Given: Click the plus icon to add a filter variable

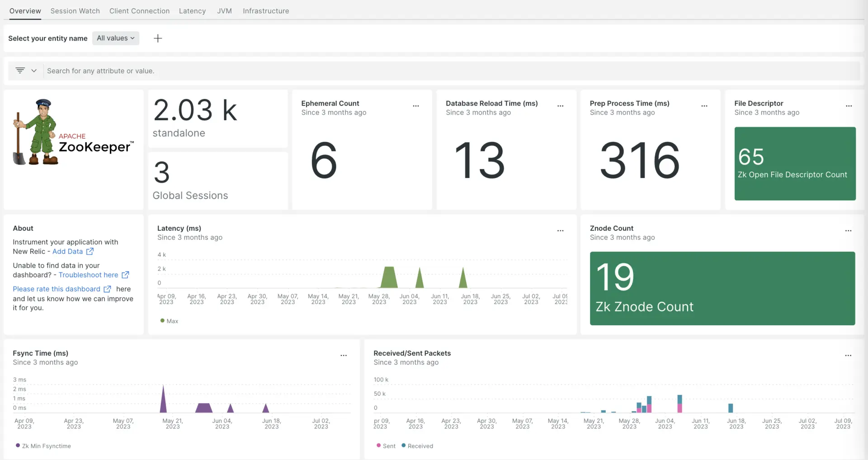Looking at the screenshot, I should click(158, 38).
